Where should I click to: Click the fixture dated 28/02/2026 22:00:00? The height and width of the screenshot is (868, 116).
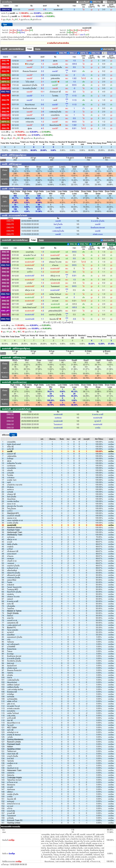58,425
